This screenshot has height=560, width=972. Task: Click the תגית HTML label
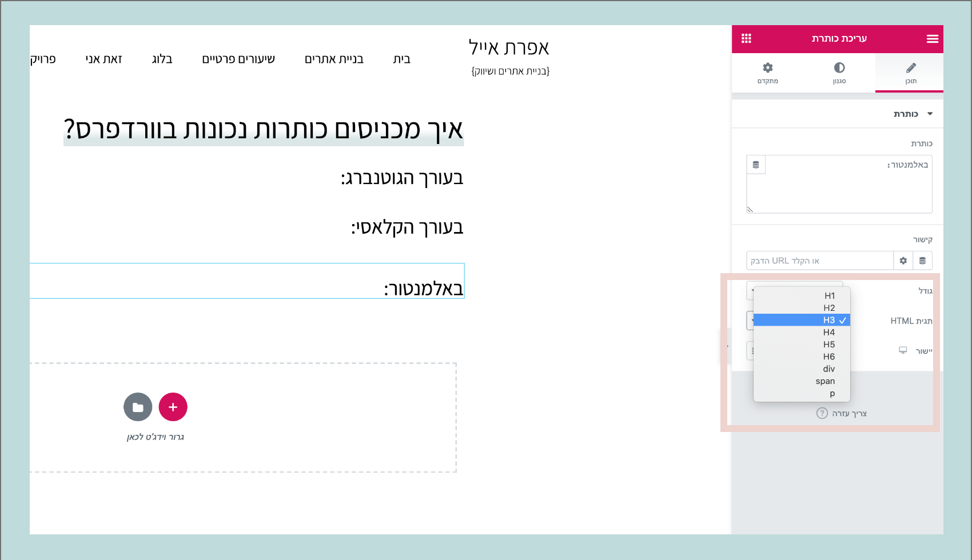(x=911, y=321)
